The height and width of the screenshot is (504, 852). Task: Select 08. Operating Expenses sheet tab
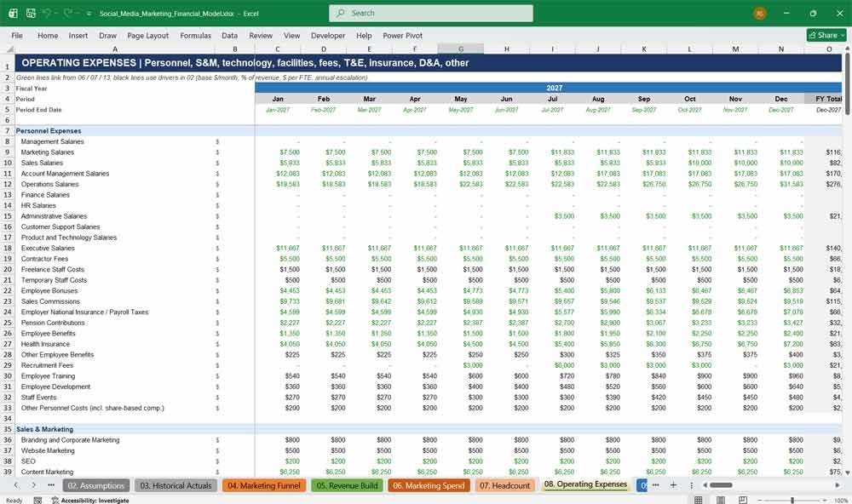[585, 484]
